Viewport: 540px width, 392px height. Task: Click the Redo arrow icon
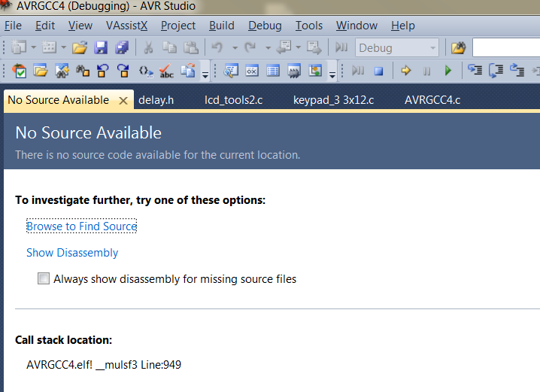click(x=250, y=47)
